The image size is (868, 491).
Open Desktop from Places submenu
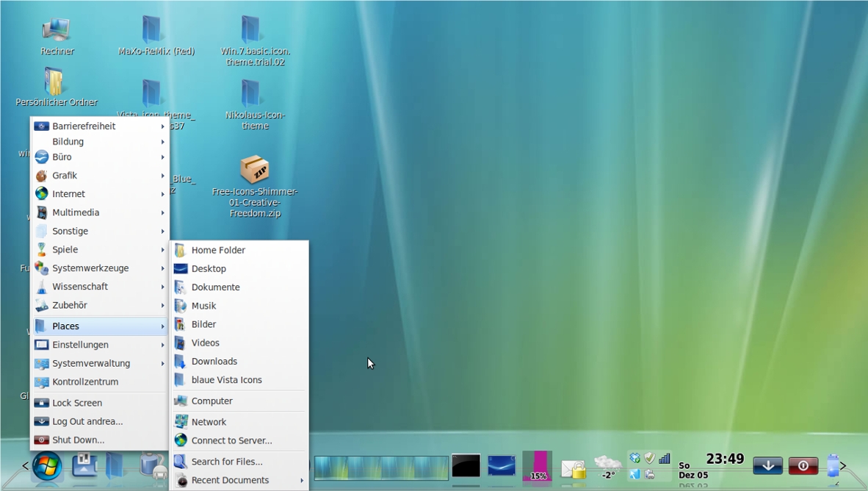(239, 269)
